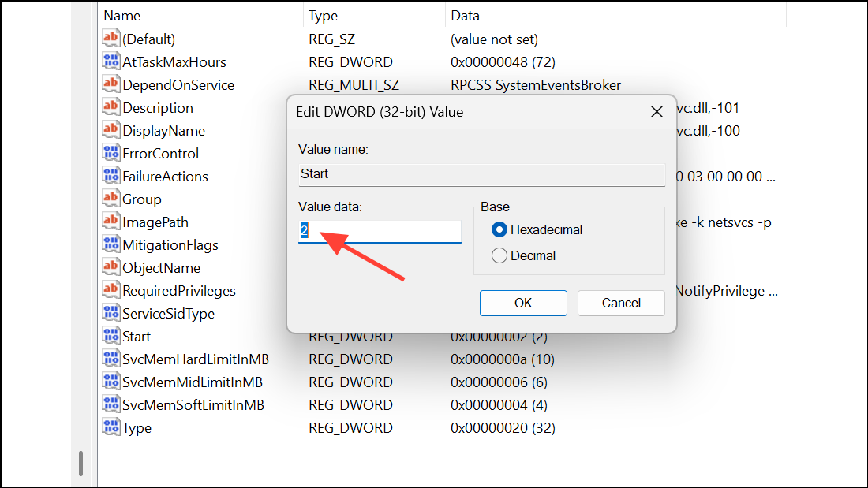Click the Start DWORD value icon
868x488 pixels.
point(110,336)
